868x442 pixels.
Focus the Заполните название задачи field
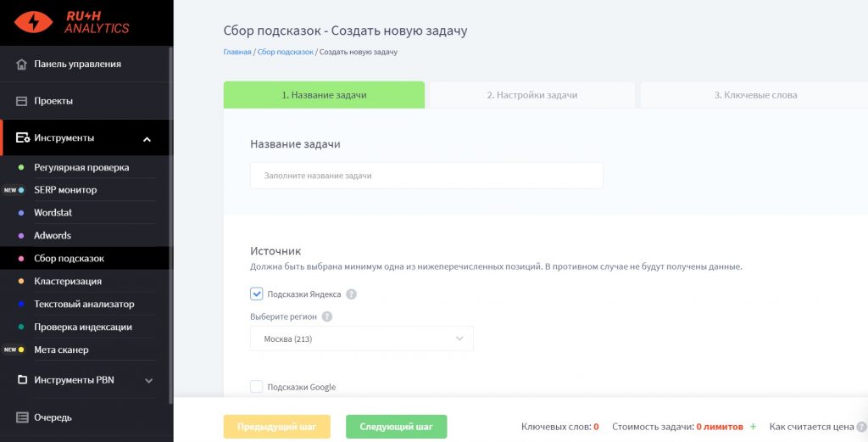[426, 176]
